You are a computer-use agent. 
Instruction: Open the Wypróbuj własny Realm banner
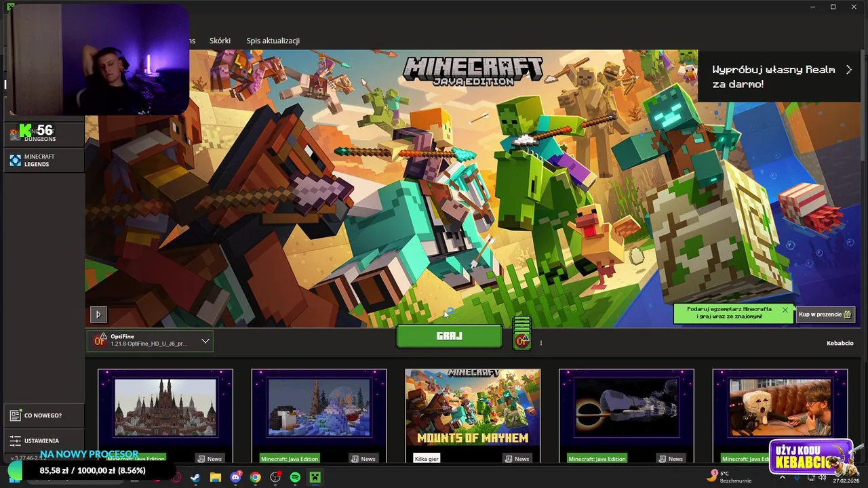779,76
